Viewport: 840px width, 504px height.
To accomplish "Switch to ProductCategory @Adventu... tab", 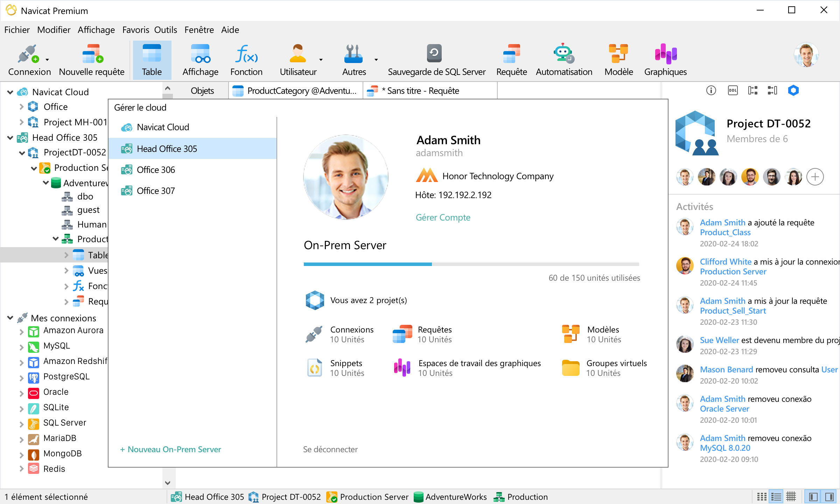I will 296,91.
